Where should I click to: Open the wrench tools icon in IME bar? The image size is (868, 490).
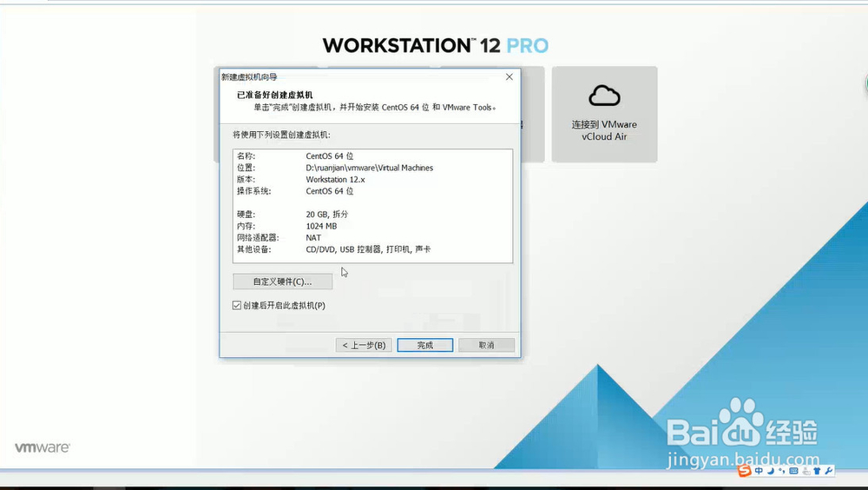pos(829,471)
